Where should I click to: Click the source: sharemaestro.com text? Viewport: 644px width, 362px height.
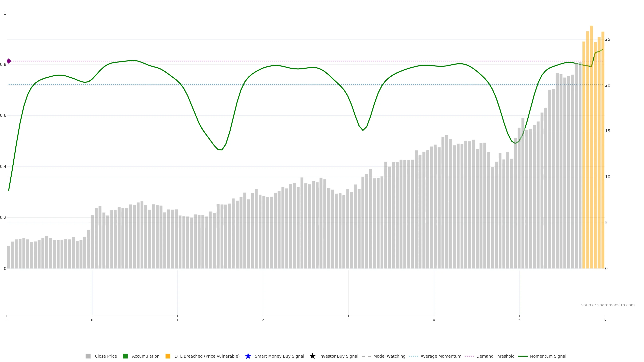click(x=608, y=305)
